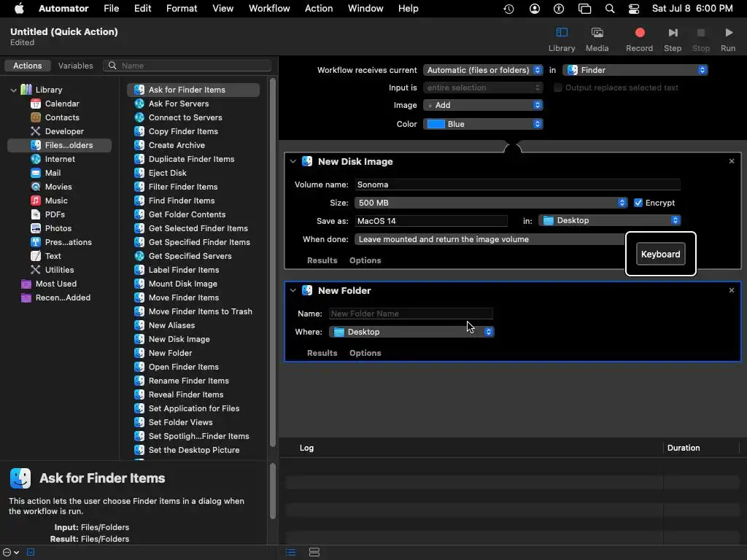Image resolution: width=747 pixels, height=560 pixels.
Task: Start recording with the Record button
Action: click(639, 33)
